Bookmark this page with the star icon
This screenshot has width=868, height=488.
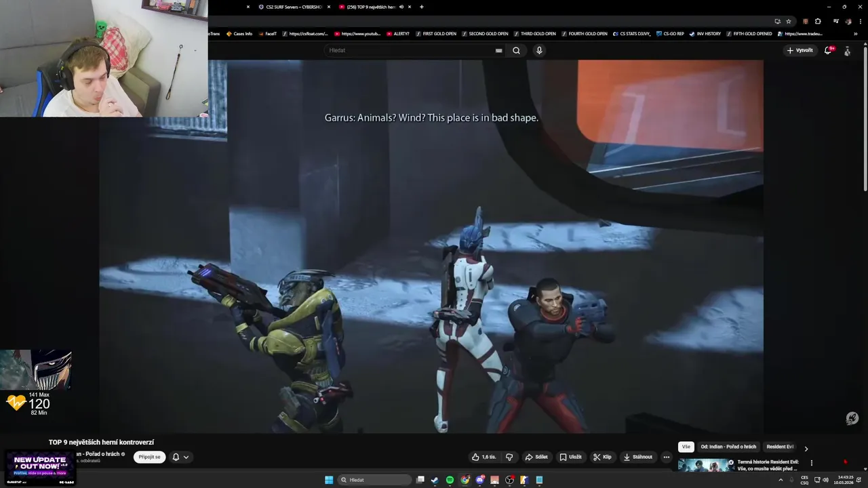[789, 21]
